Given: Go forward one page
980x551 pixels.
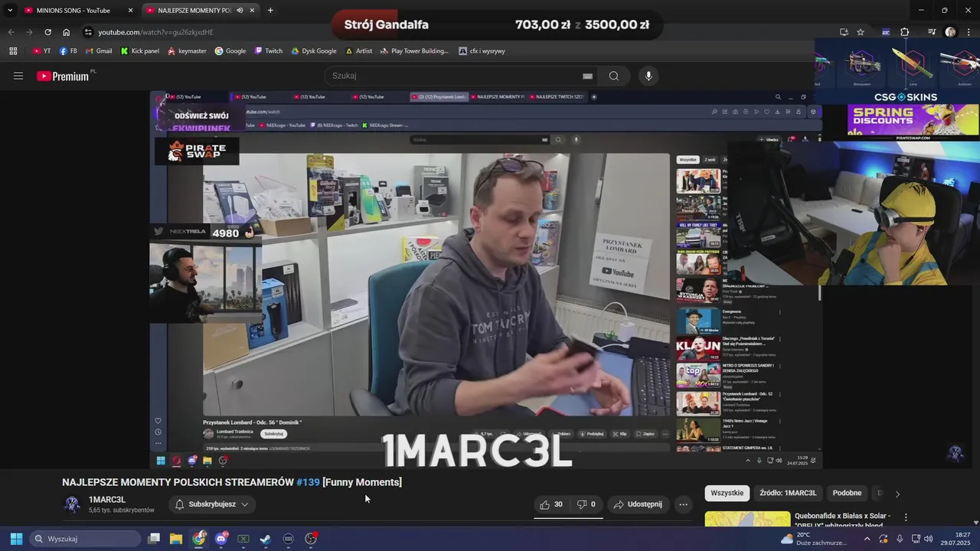Looking at the screenshot, I should [x=29, y=32].
